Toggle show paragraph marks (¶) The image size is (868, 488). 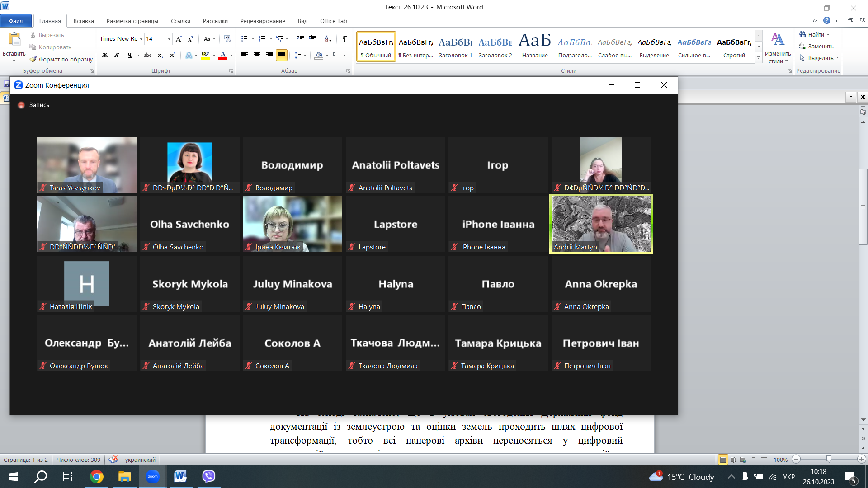click(345, 39)
